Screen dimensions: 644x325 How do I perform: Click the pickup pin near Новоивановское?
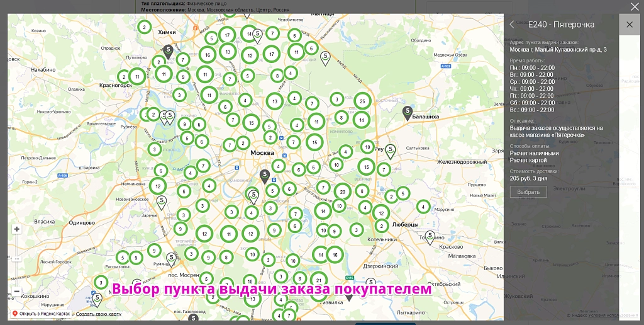(x=162, y=202)
